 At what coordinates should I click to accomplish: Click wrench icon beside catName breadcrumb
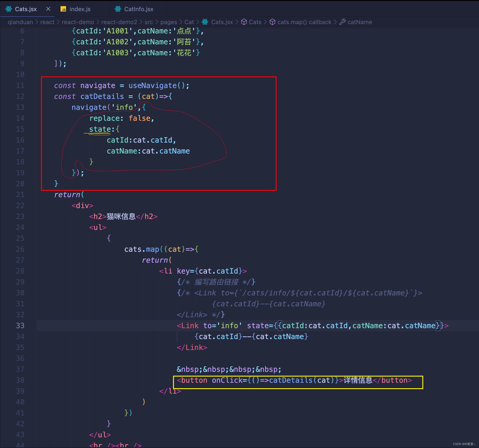pos(342,22)
